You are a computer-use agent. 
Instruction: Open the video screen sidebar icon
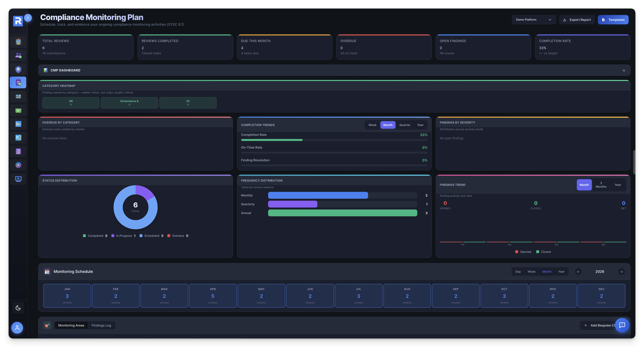(x=18, y=179)
